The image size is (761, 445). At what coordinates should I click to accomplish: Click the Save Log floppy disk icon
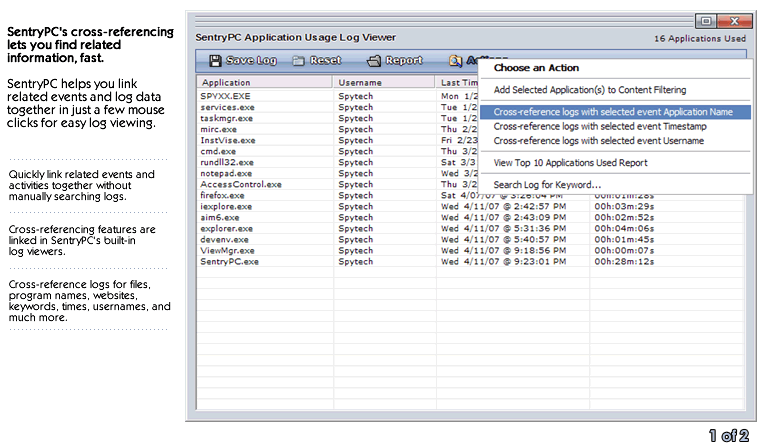215,61
